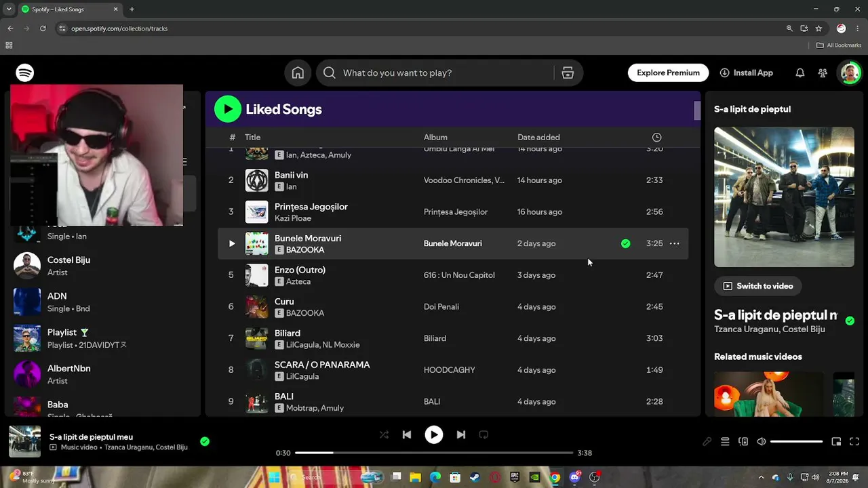Toggle repeat mode
Image resolution: width=868 pixels, height=488 pixels.
(484, 434)
